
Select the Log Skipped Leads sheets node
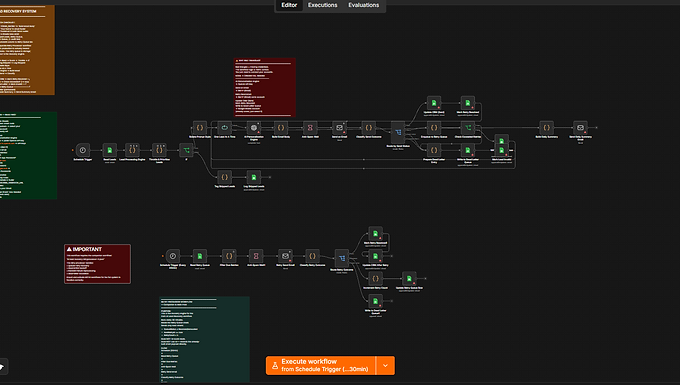[254, 177]
